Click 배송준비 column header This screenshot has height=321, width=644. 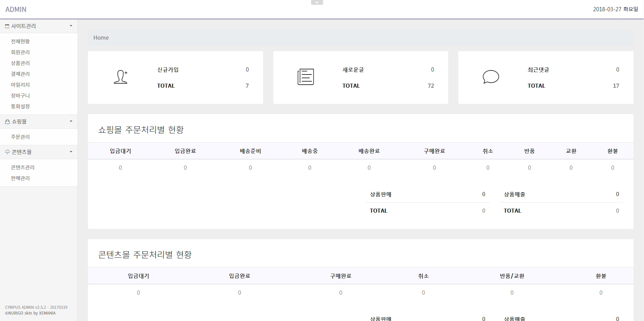tap(250, 151)
